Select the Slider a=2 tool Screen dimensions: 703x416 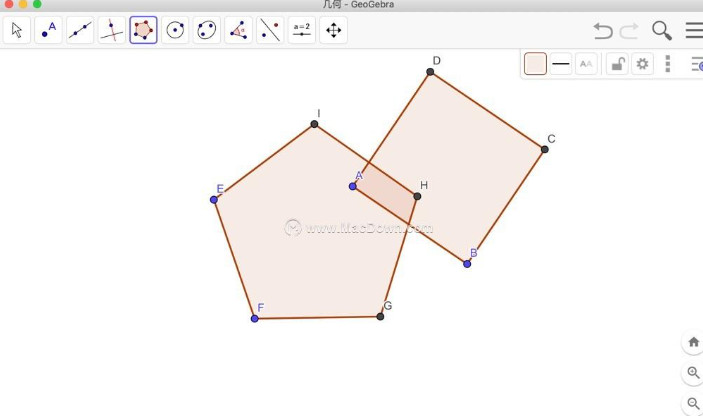[x=302, y=30]
